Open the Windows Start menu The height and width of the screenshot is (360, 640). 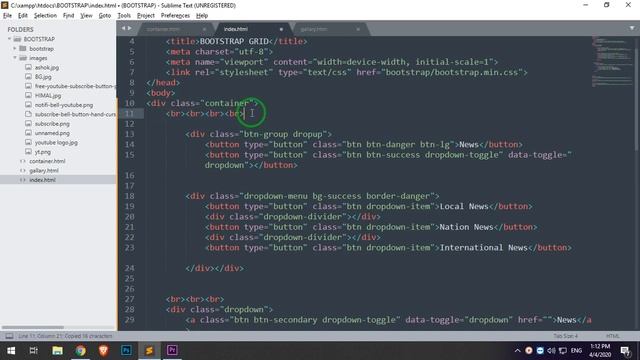11,351
